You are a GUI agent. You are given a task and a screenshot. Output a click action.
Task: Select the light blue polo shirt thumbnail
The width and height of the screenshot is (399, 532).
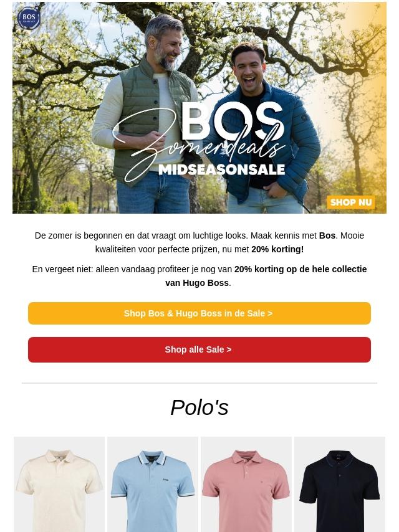153,484
